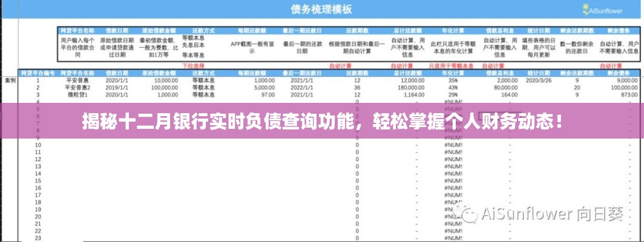
Task: Select 网贷平台名称 header in the description box
Action: click(77, 30)
